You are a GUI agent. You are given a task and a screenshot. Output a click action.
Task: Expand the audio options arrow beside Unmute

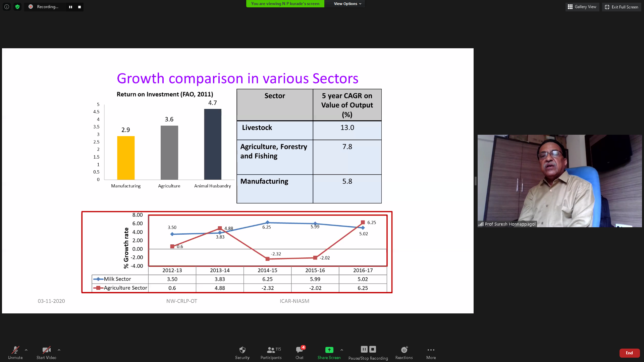pos(26,350)
